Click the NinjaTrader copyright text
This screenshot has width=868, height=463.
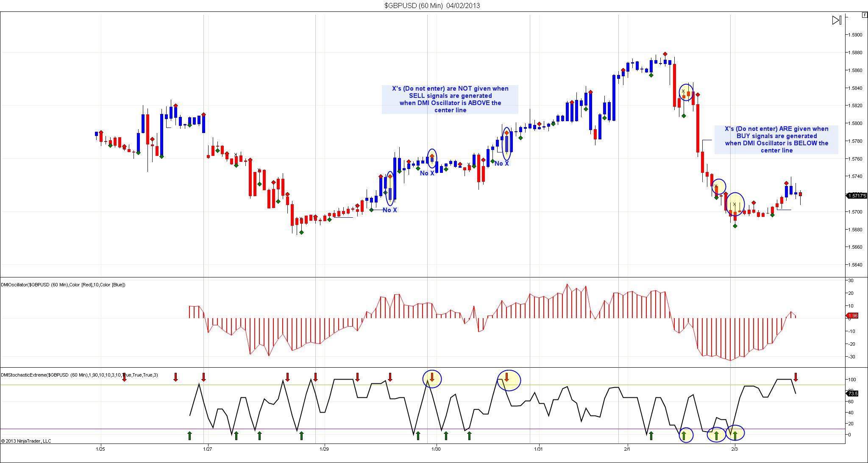point(26,441)
